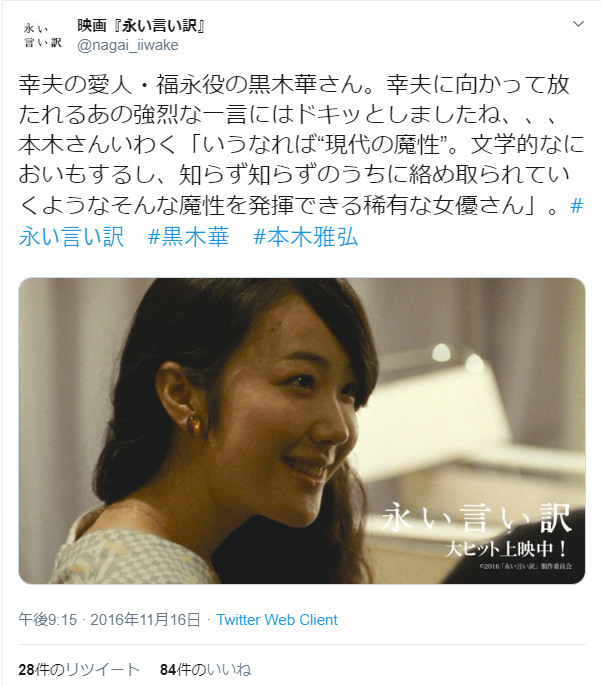Click the 永い言い訳 title overlay in the photo
The image size is (601, 686).
coord(476,518)
